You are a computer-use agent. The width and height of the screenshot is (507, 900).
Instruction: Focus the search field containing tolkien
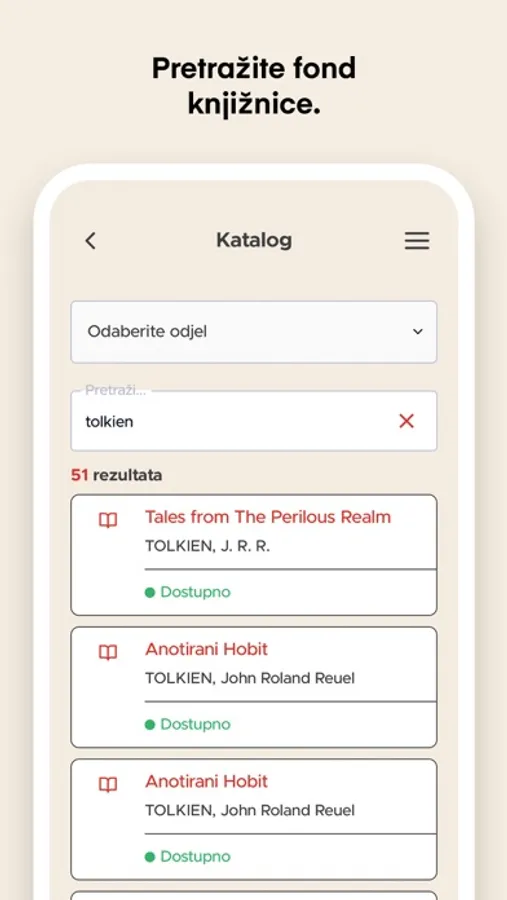(254, 421)
